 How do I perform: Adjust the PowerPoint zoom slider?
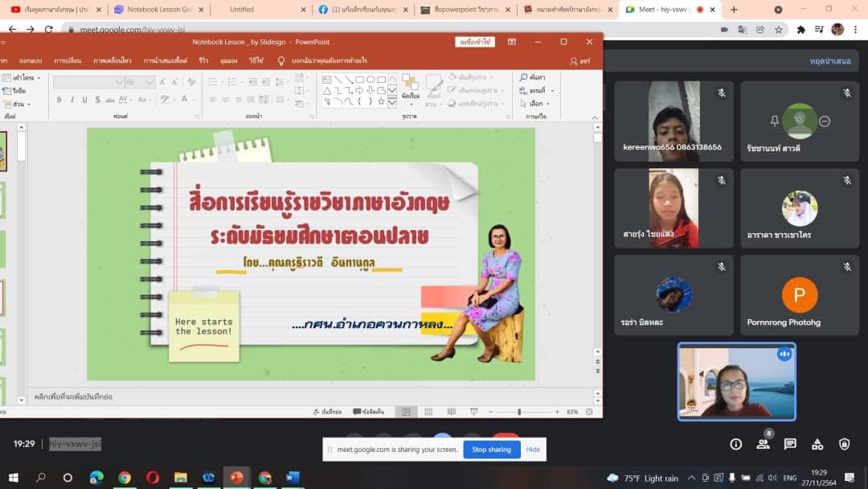tap(519, 412)
